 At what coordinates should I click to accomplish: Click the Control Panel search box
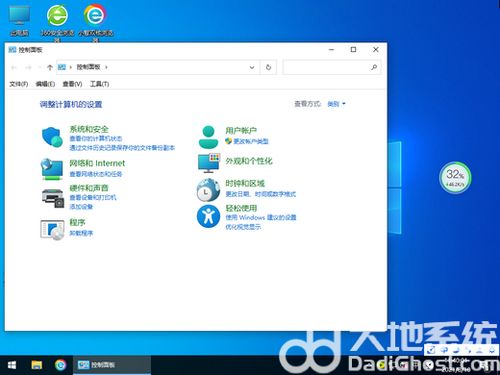[332, 67]
